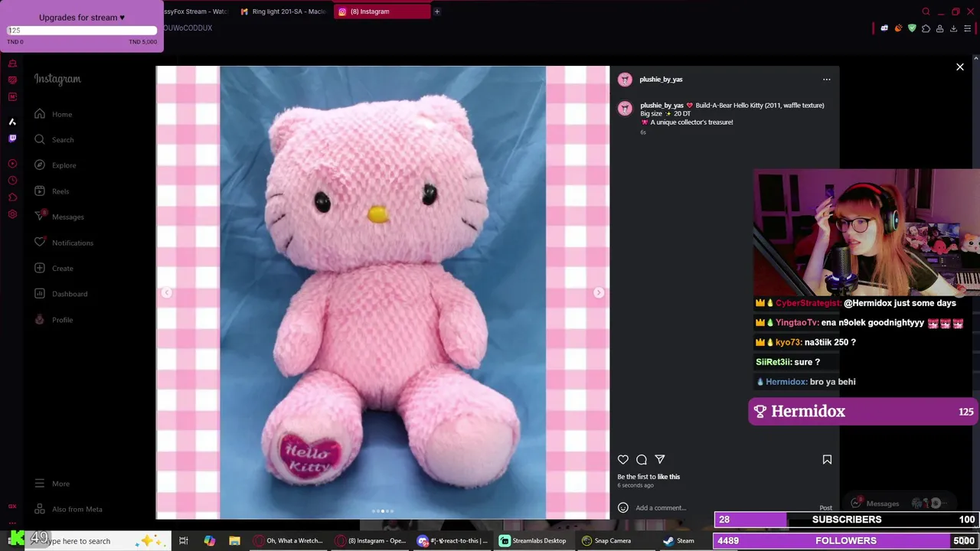Open Steam from taskbar
This screenshot has height=551, width=980.
click(679, 541)
